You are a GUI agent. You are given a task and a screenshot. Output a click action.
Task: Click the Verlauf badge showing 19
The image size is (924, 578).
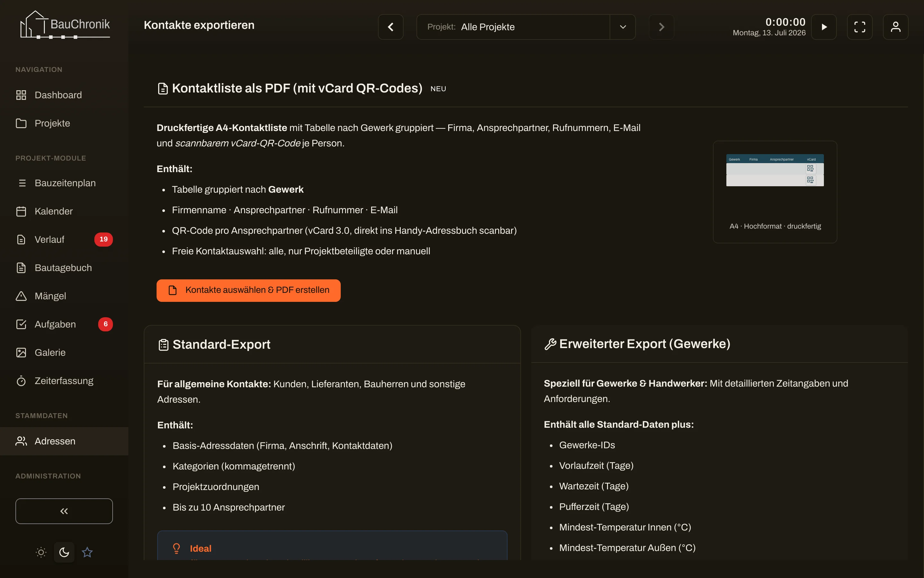tap(104, 240)
